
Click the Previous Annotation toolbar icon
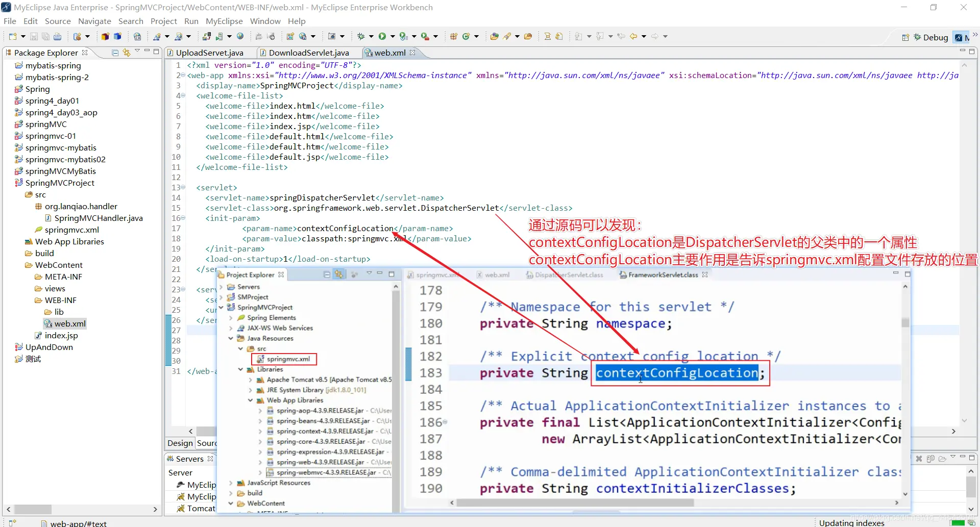click(600, 36)
